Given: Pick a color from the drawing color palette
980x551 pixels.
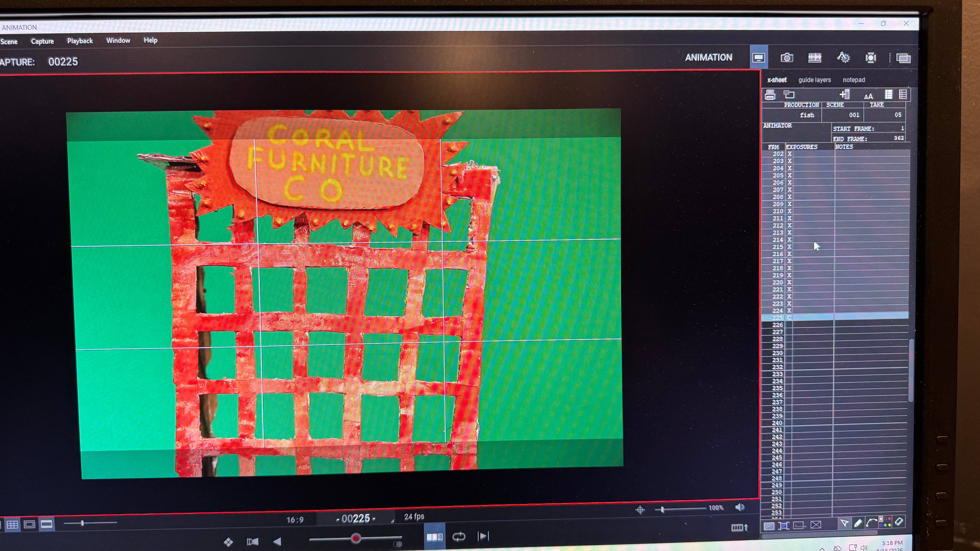Looking at the screenshot, I should [x=885, y=522].
